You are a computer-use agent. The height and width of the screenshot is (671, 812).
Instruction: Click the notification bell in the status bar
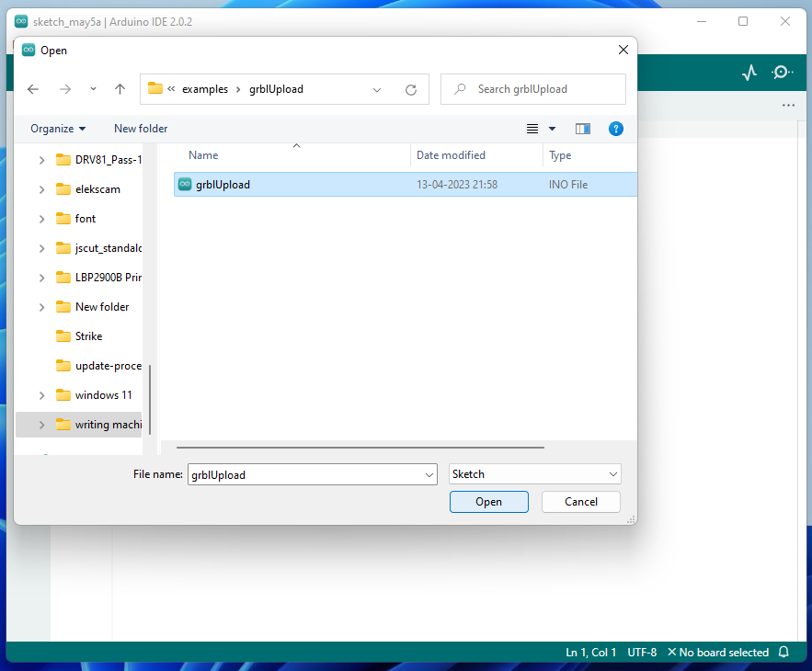pos(783,652)
